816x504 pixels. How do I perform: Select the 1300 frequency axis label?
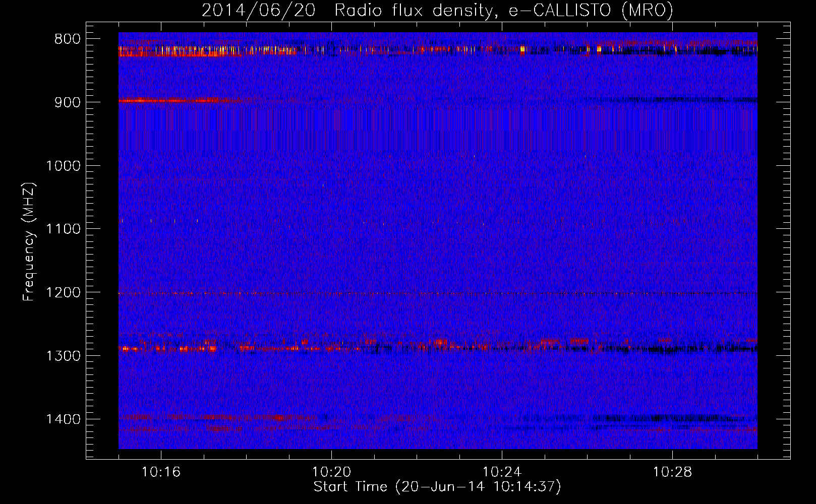click(63, 356)
